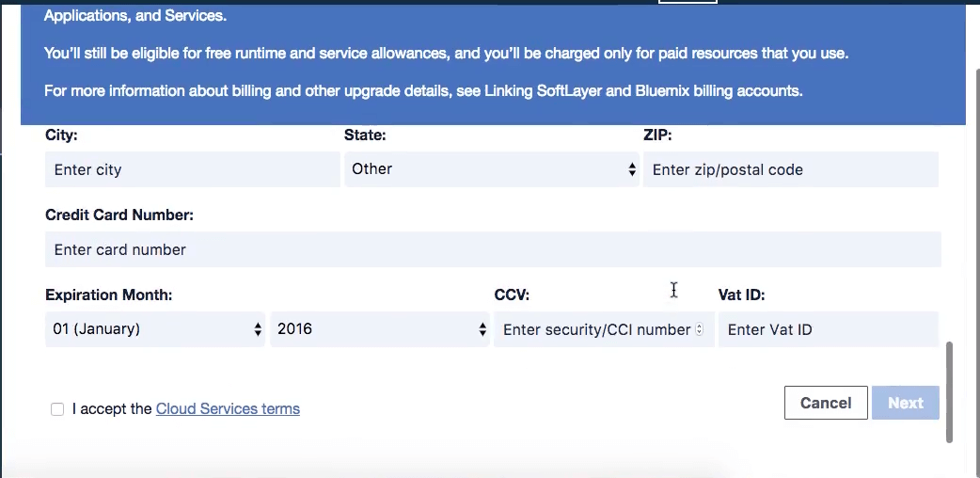Image resolution: width=980 pixels, height=478 pixels.
Task: Check the accept Cloud Services terms checkbox
Action: [57, 409]
